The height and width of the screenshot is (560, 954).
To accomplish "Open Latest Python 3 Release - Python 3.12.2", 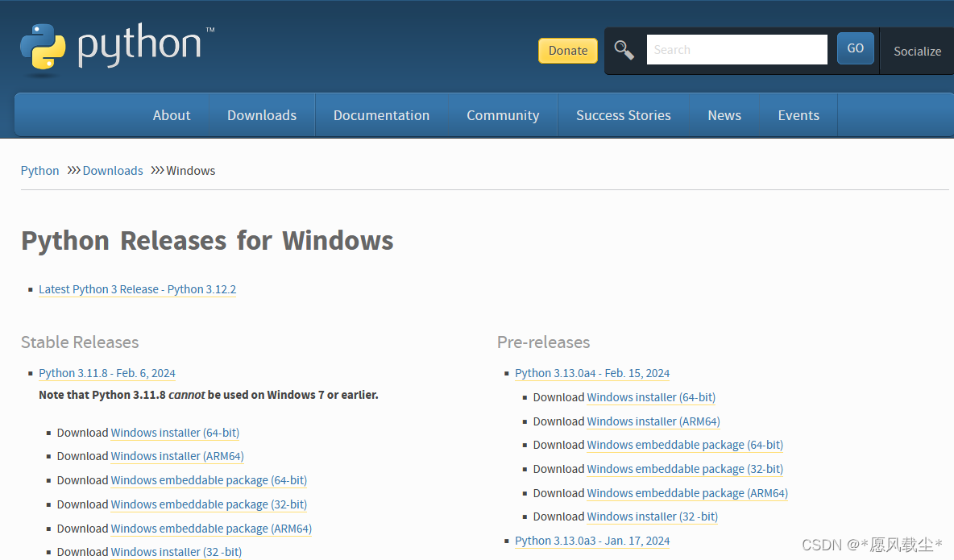I will tap(138, 289).
